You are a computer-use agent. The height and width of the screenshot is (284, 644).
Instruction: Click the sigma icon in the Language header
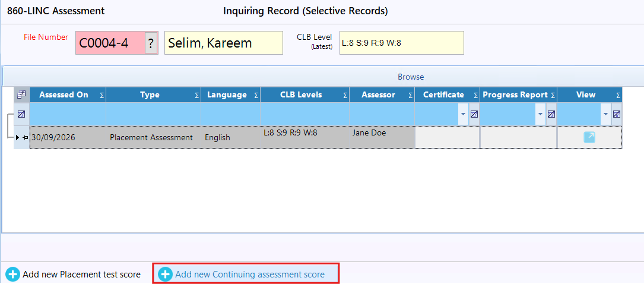click(256, 95)
